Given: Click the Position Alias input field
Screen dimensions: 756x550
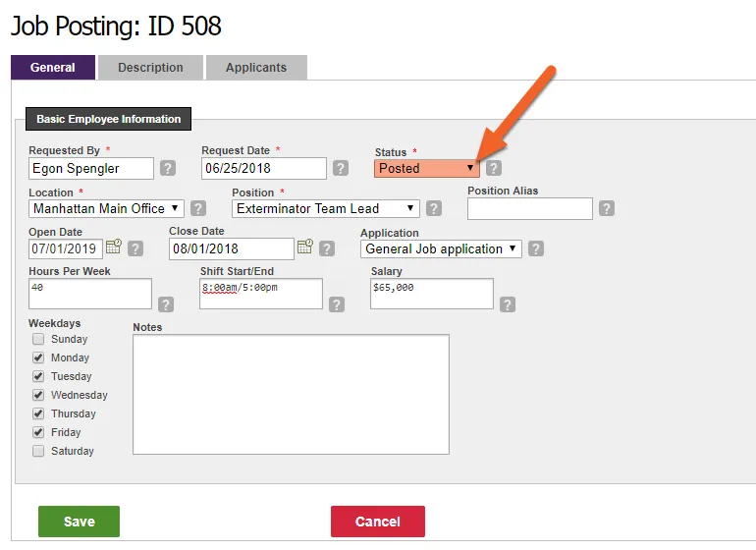Looking at the screenshot, I should click(x=530, y=208).
